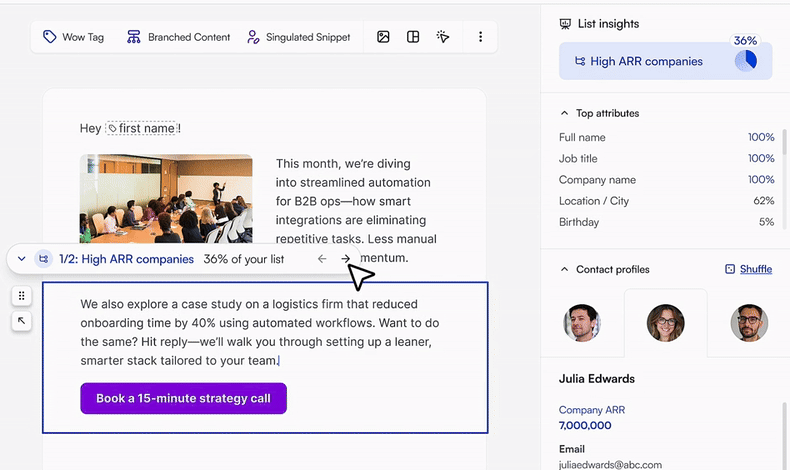Click the contact details scrollbar
Screen dimensions: 790x470
[x=784, y=436]
